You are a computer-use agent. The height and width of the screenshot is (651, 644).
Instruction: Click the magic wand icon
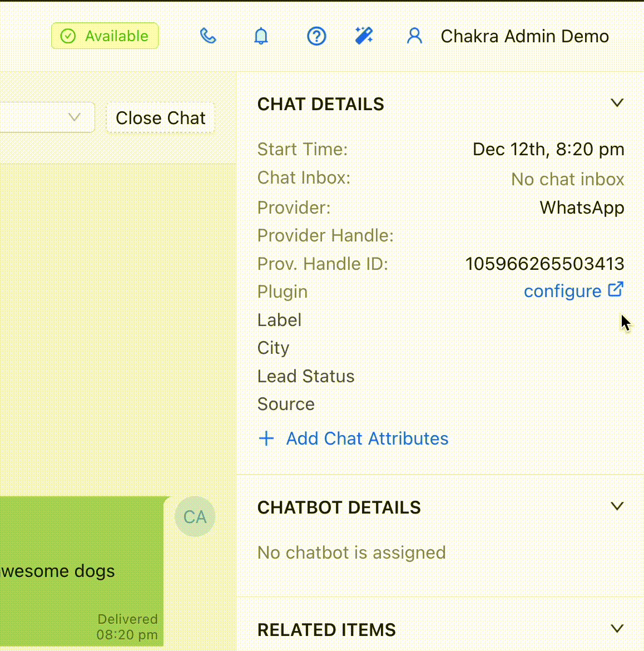tap(364, 36)
